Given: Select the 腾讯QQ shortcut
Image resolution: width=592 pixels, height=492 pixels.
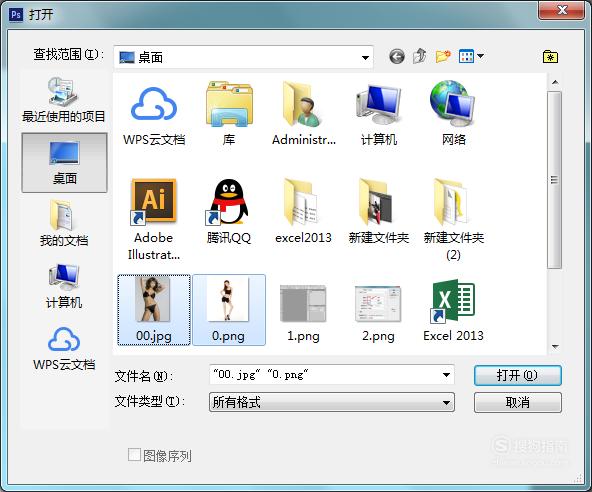Looking at the screenshot, I should [229, 211].
